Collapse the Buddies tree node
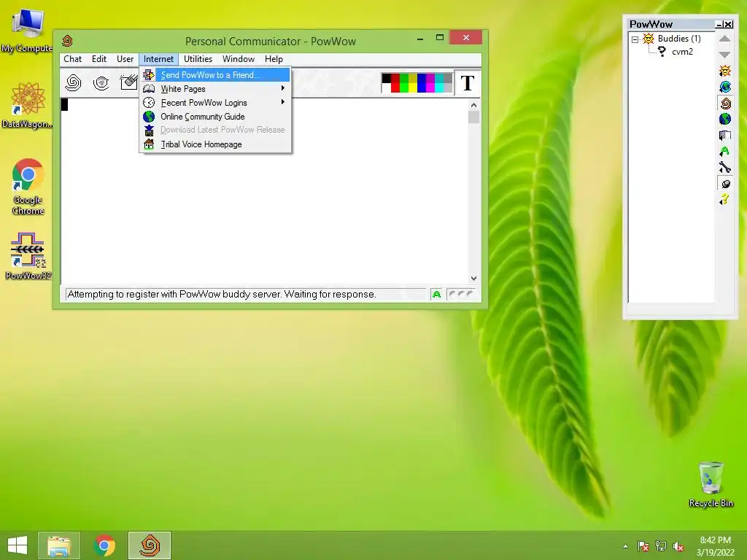The width and height of the screenshot is (747, 560). 635,39
